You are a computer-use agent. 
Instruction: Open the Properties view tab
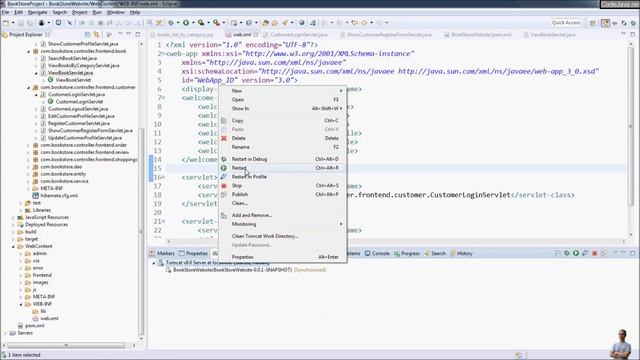point(193,253)
